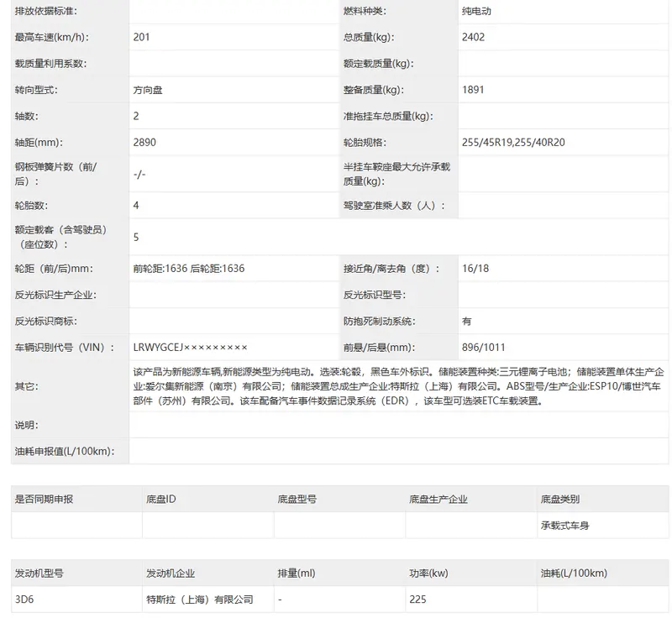Click the 其它 remarks description text
672x618 pixels.
click(398, 385)
